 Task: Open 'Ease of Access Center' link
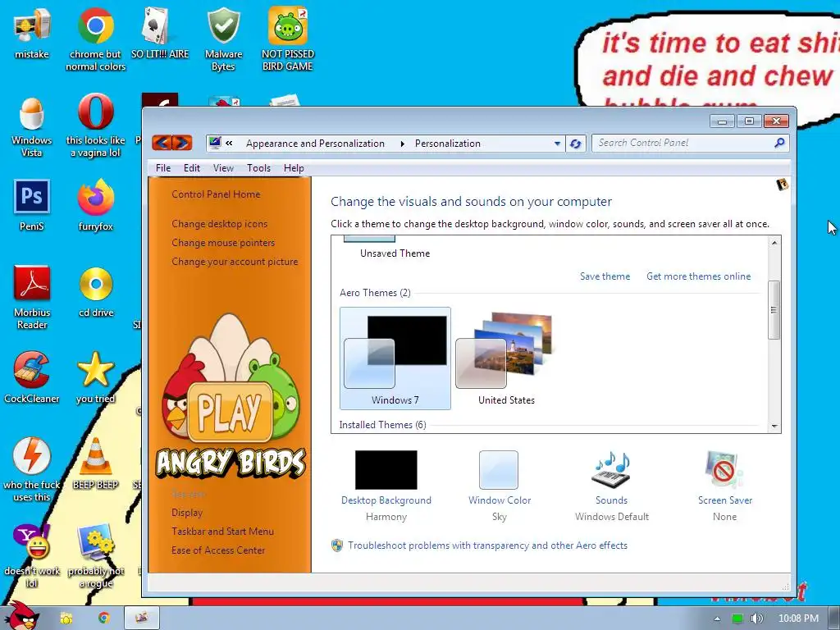(x=218, y=550)
